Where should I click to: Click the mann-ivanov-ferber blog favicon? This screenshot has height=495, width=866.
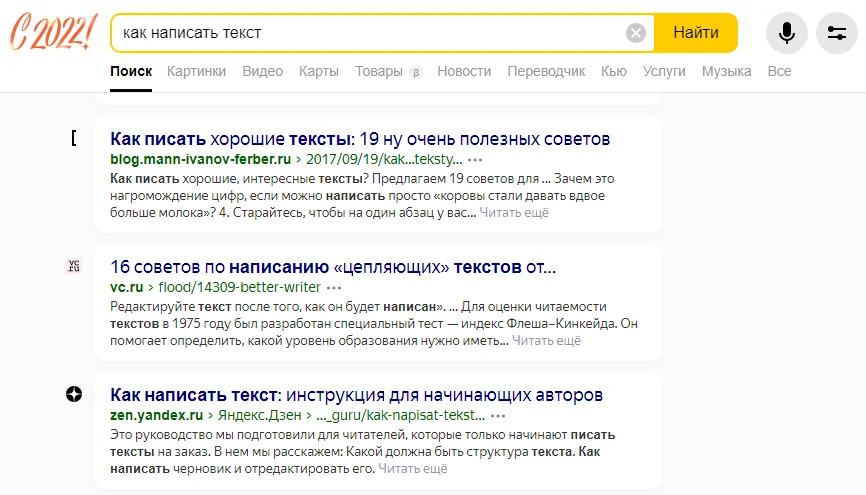[x=73, y=138]
